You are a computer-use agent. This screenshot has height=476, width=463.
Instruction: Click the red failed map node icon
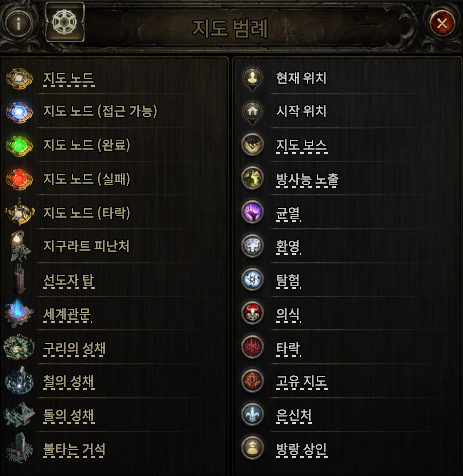(x=19, y=179)
